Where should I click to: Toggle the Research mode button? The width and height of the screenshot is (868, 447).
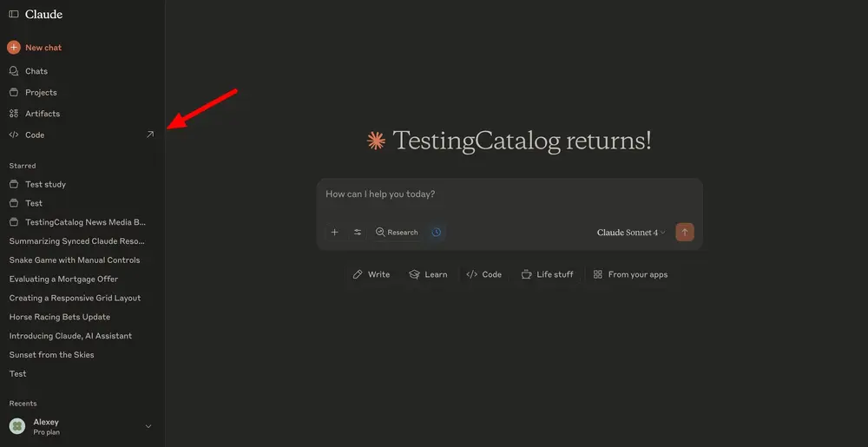click(397, 233)
